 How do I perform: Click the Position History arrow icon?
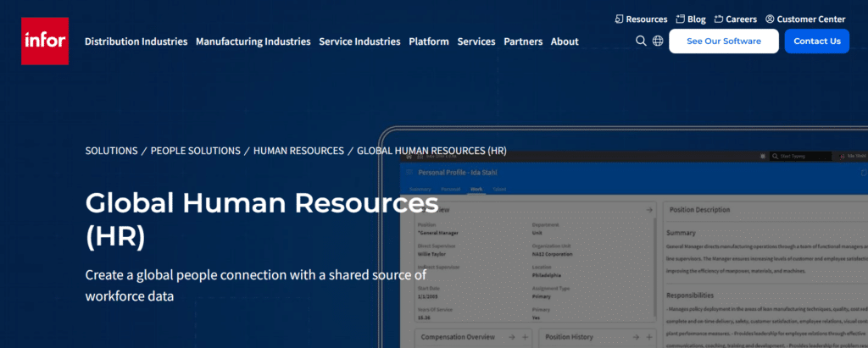tap(636, 337)
